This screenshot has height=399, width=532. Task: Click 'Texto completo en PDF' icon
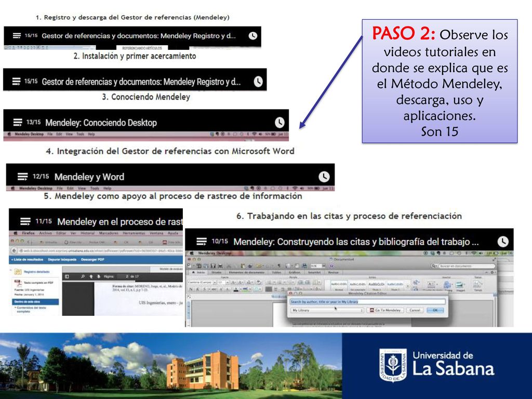pos(18,283)
